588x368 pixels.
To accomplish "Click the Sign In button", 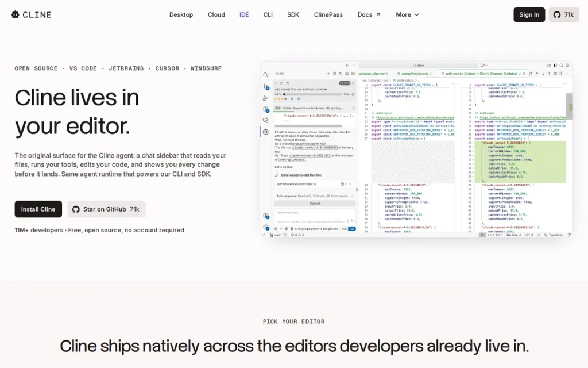I will pyautogui.click(x=529, y=14).
